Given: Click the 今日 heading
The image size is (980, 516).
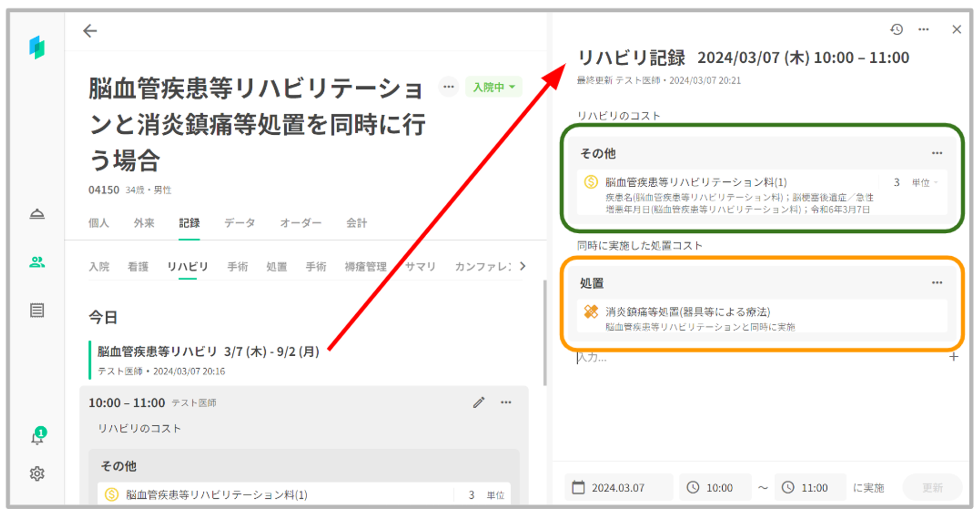Looking at the screenshot, I should pyautogui.click(x=103, y=318).
